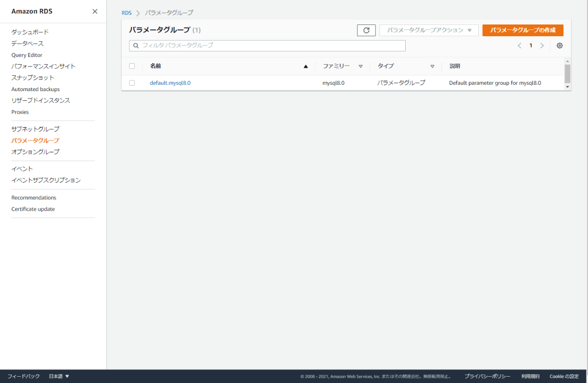
Task: Click Amazon RDS sidebar title
Action: pos(32,11)
